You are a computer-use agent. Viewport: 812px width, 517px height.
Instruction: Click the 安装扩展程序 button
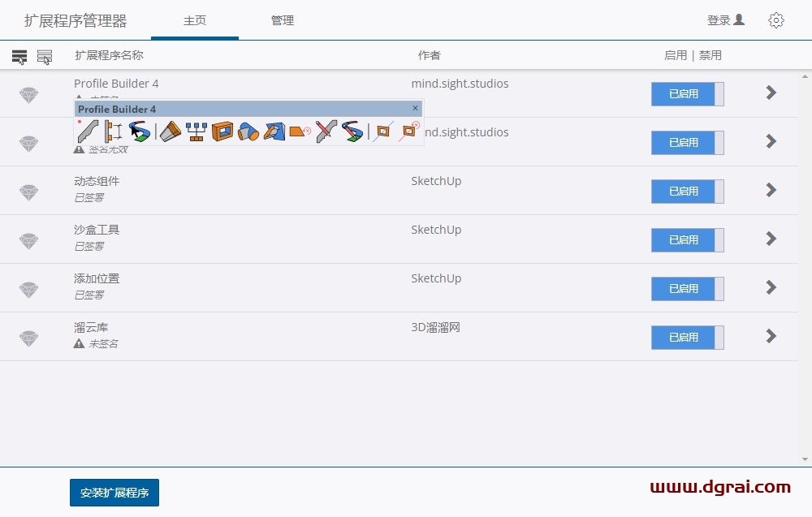[x=114, y=493]
